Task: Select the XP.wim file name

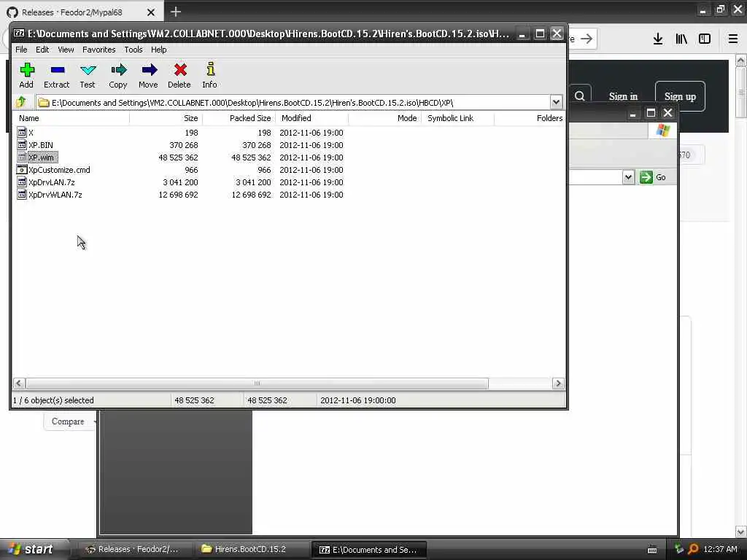Action: (42, 157)
